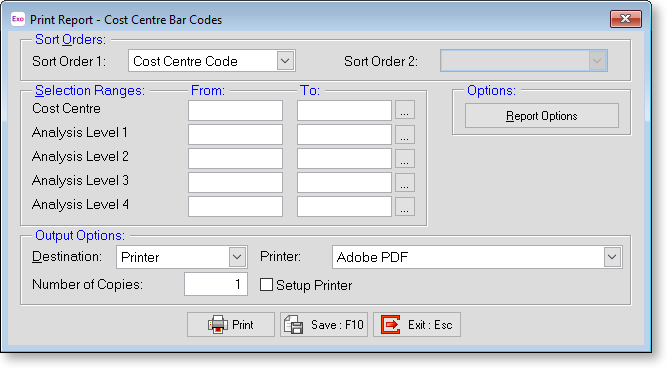The height and width of the screenshot is (368, 667).
Task: Click the printer icon on Print button
Action: [218, 325]
